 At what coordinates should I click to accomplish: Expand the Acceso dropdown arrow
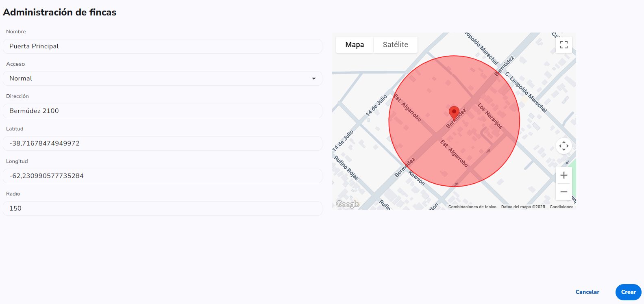(314, 78)
